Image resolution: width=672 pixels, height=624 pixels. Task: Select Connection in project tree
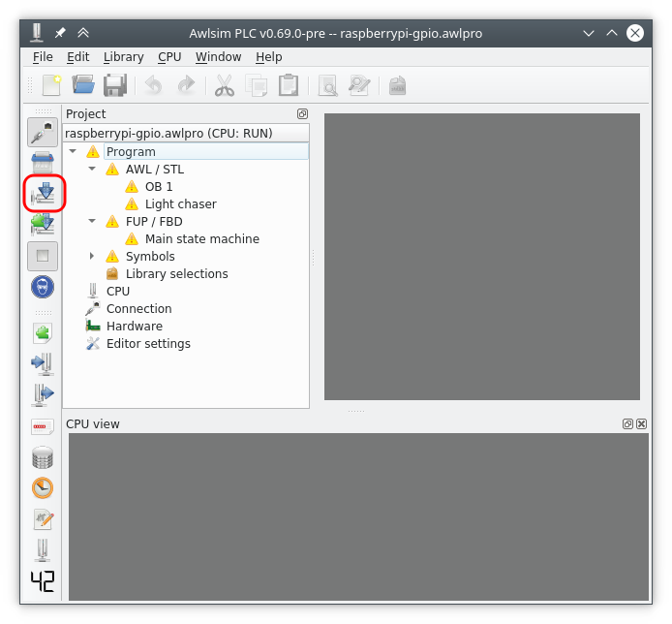tap(138, 309)
